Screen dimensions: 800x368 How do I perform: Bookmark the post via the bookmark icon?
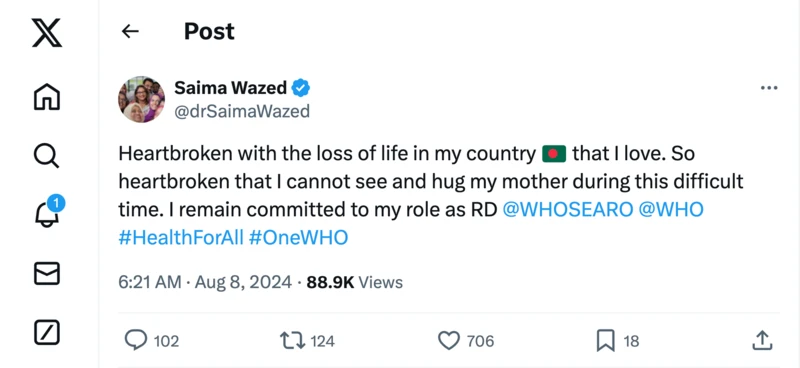tap(605, 341)
